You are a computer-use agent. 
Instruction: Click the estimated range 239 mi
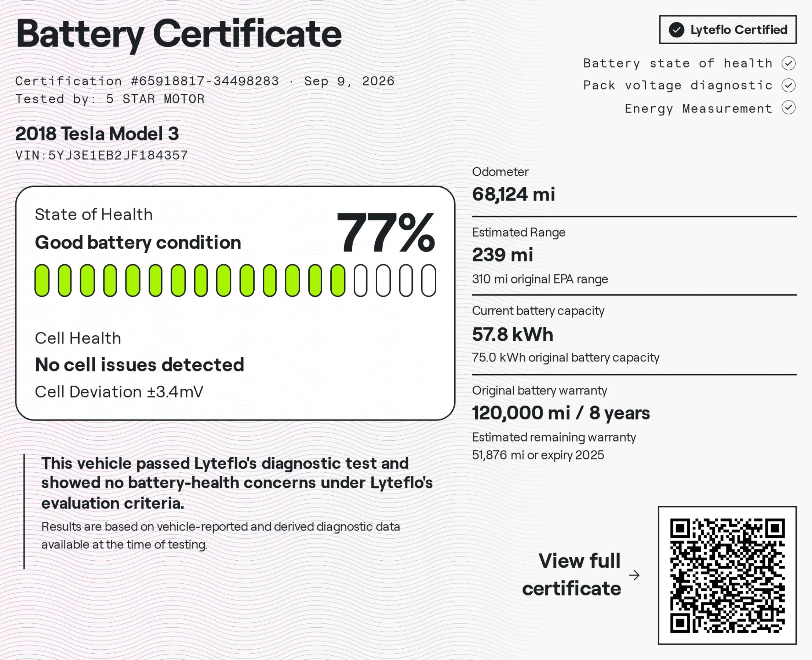pyautogui.click(x=503, y=255)
